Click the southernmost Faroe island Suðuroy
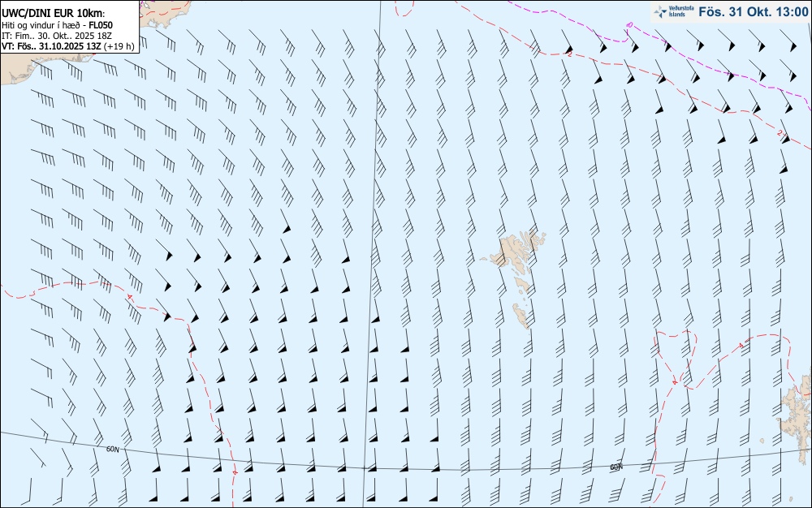Viewport: 812px width, 508px height. (521, 315)
